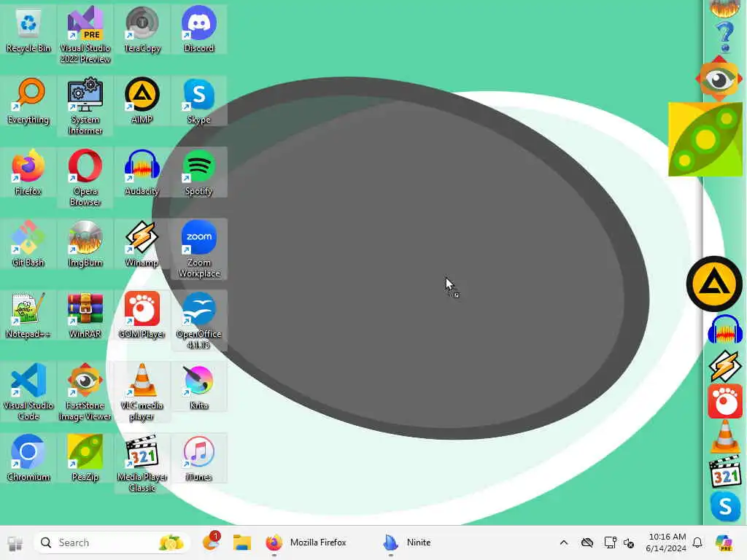Select the Media Player Classic desktop shortcut
747x560 pixels.
pos(142,464)
